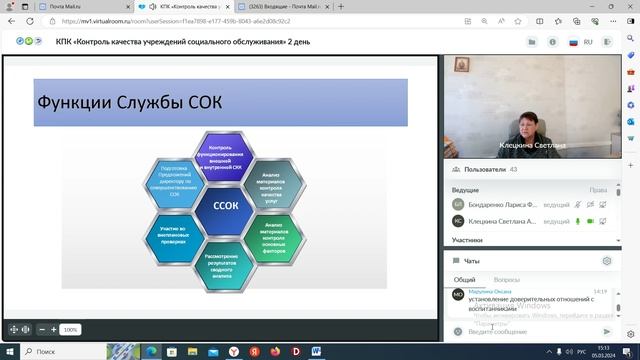Click the Права column label

pos(598,190)
